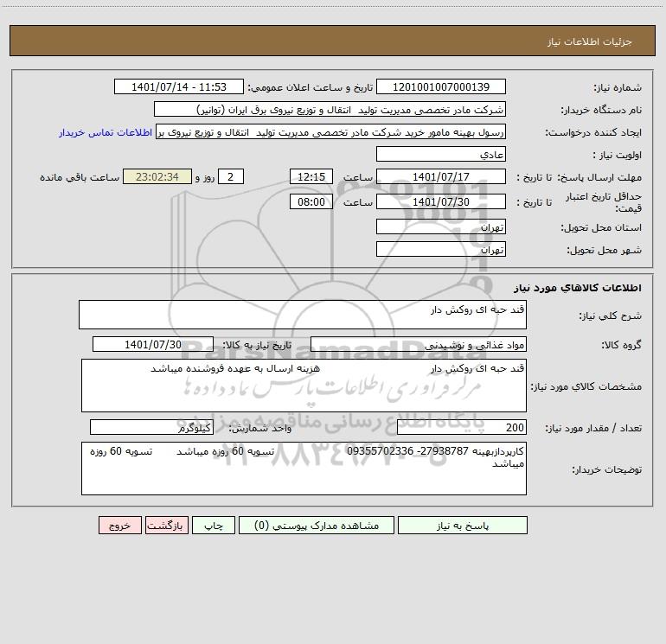
Task: Click the validity time field 08:00
Action: coord(311,201)
